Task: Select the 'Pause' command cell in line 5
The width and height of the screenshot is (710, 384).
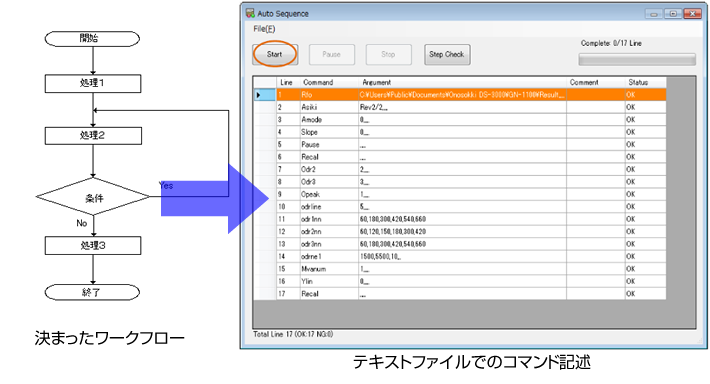Action: point(329,144)
